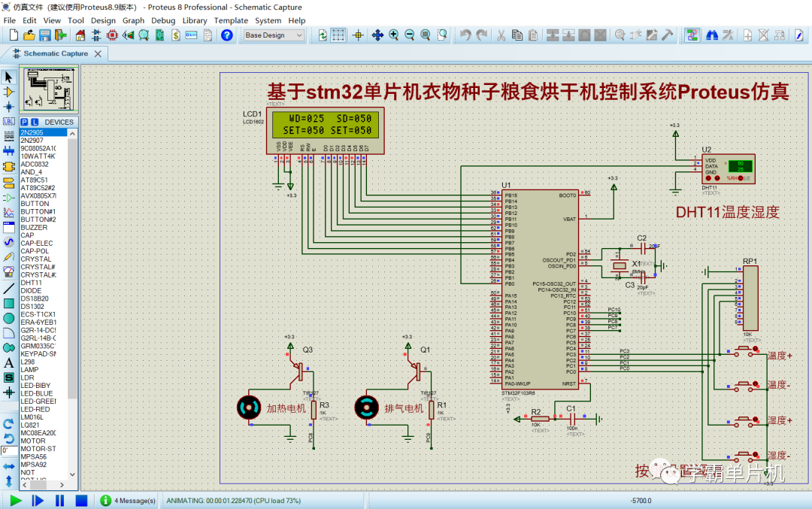
Task: Open the Design menu
Action: [103, 20]
